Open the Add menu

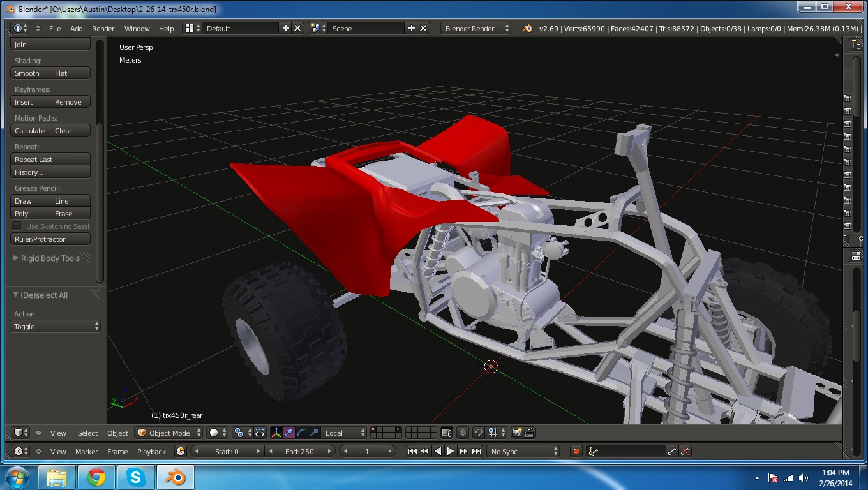pyautogui.click(x=77, y=29)
